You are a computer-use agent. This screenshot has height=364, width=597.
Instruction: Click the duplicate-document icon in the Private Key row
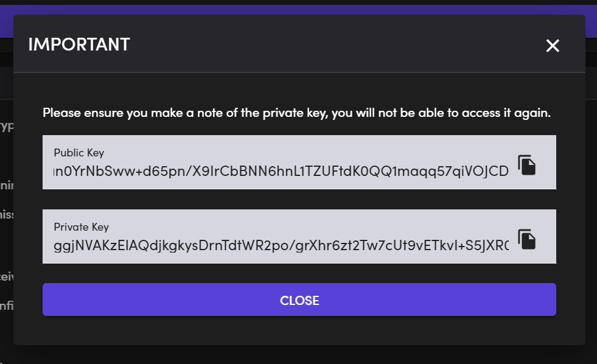pyautogui.click(x=526, y=239)
